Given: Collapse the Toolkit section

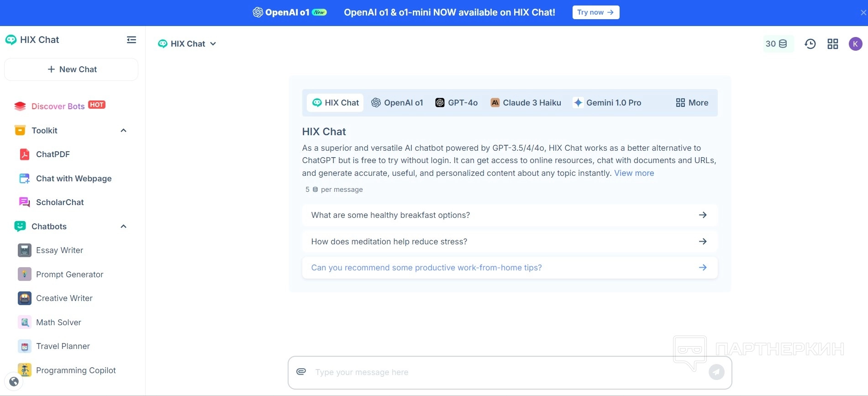Looking at the screenshot, I should pos(123,131).
